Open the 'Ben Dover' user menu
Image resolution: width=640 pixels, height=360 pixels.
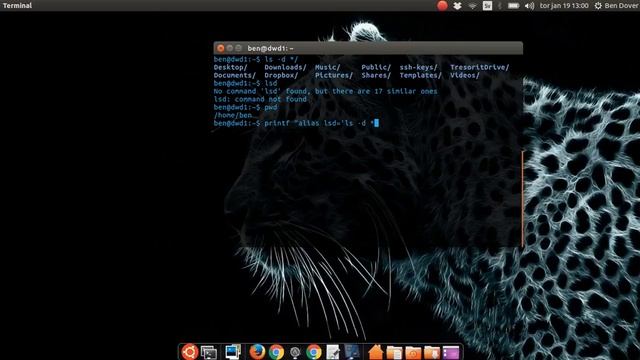(x=622, y=6)
